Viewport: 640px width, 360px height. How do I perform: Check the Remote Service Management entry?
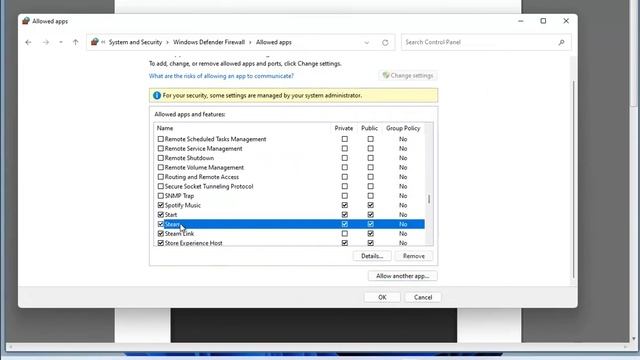161,149
